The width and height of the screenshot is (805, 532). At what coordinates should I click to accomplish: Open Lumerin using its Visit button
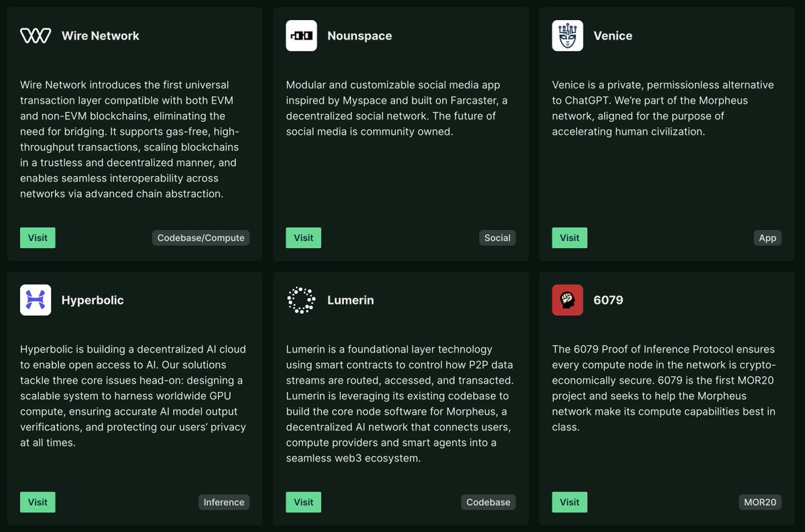(303, 502)
